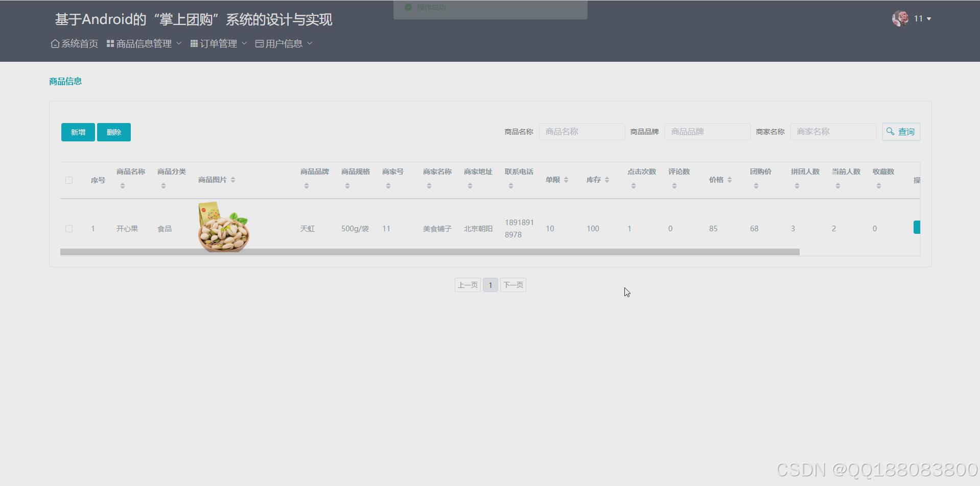Click the 商品名称 search input field
980x486 pixels.
(x=581, y=131)
